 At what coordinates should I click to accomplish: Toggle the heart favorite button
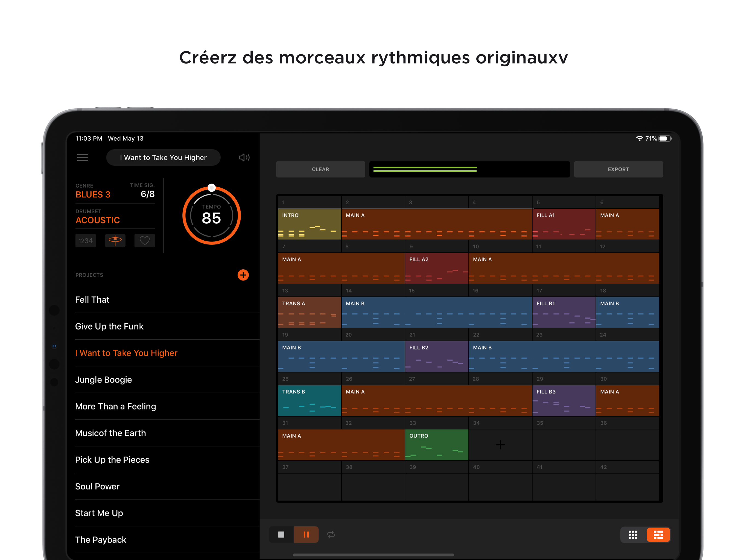145,241
